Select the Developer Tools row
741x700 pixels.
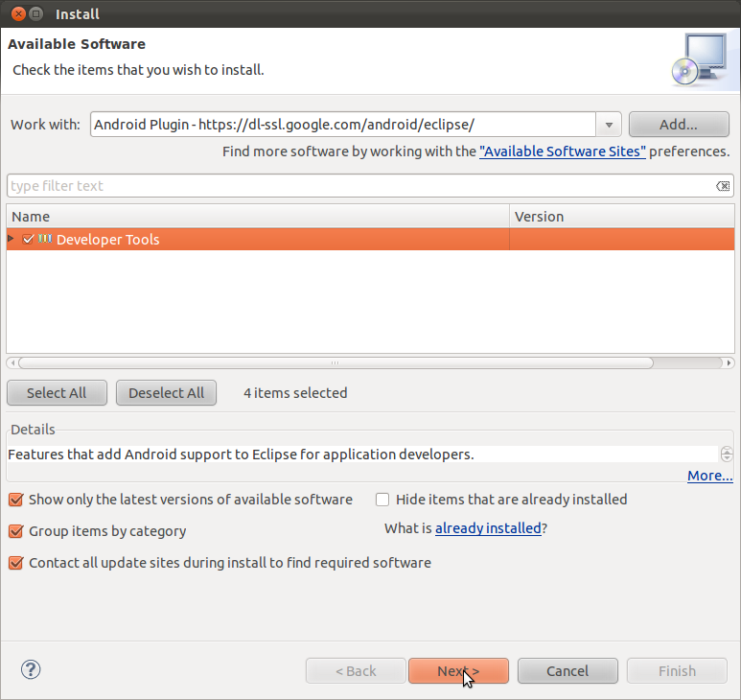click(x=370, y=239)
